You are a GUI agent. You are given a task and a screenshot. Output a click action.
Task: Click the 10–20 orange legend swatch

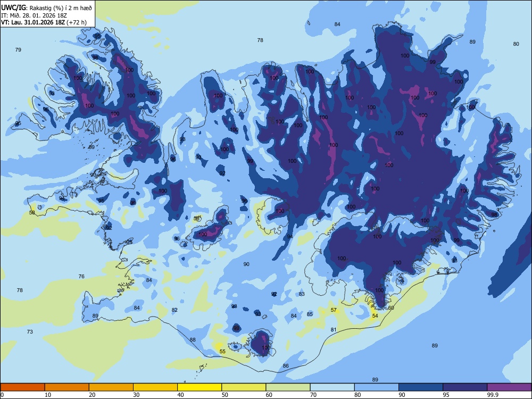(x=67, y=387)
